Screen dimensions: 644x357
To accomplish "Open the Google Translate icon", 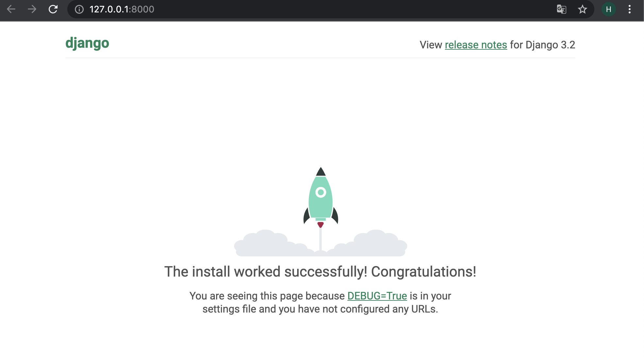I will (x=561, y=9).
